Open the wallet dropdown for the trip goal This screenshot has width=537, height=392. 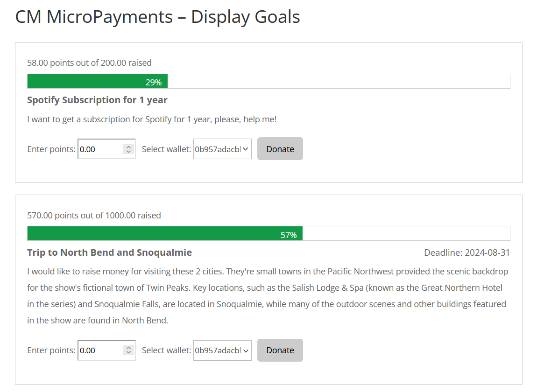tap(222, 350)
